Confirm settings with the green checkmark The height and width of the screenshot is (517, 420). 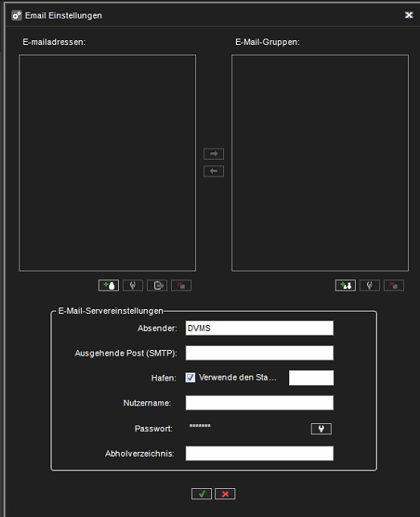click(202, 494)
